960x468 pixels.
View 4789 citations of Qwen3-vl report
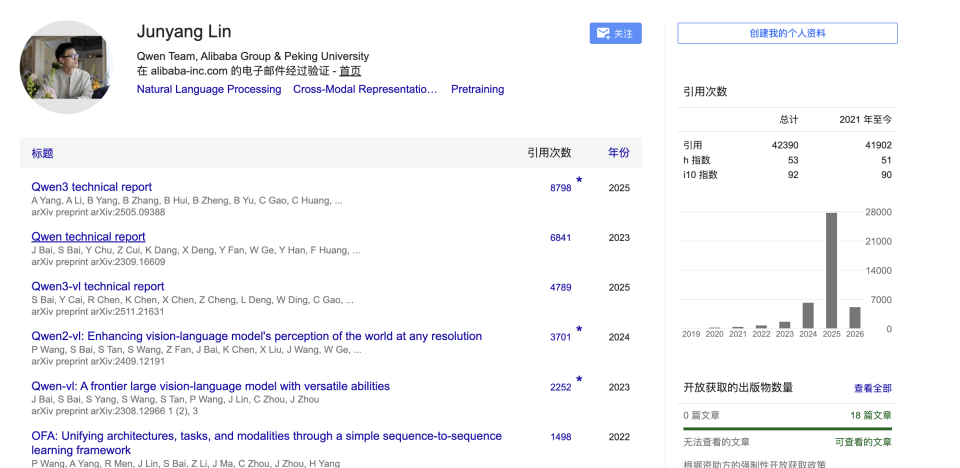tap(560, 287)
